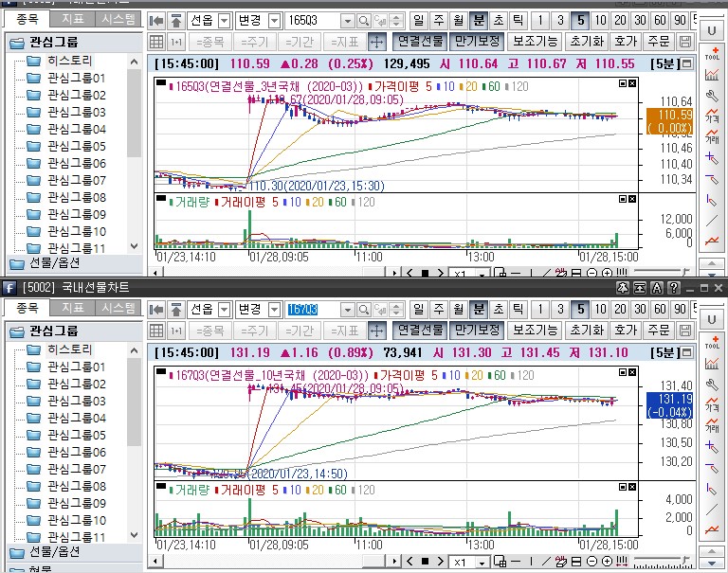
Task: Select the 일 daily period in the top chart
Action: 418,20
